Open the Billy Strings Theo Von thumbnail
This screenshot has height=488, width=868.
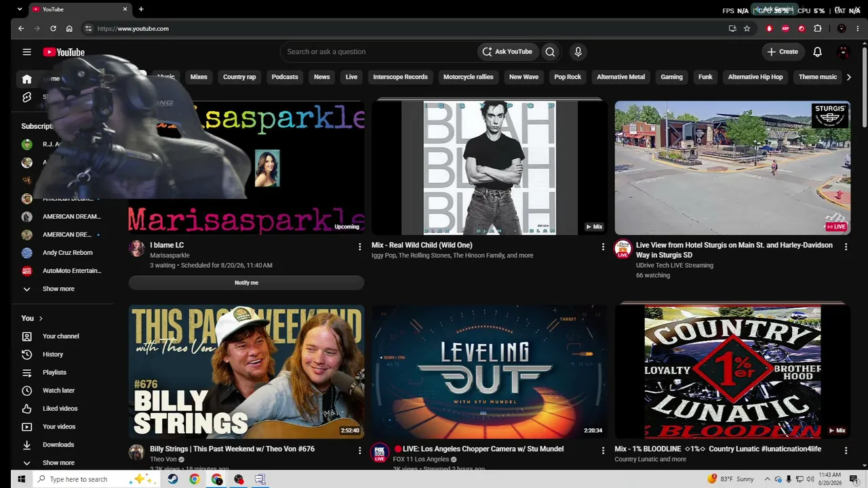point(246,371)
